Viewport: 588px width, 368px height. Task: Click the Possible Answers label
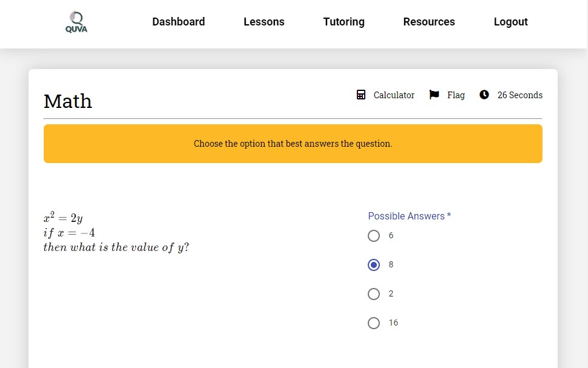(410, 216)
